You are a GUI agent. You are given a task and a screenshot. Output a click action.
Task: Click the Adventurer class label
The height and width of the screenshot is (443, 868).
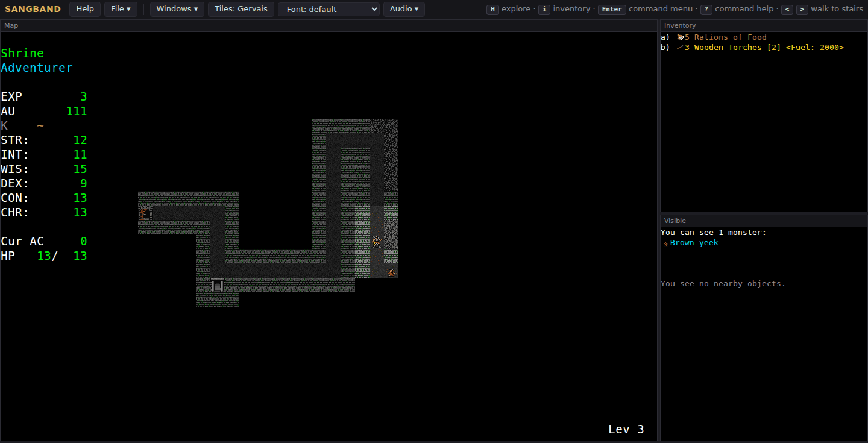click(37, 68)
